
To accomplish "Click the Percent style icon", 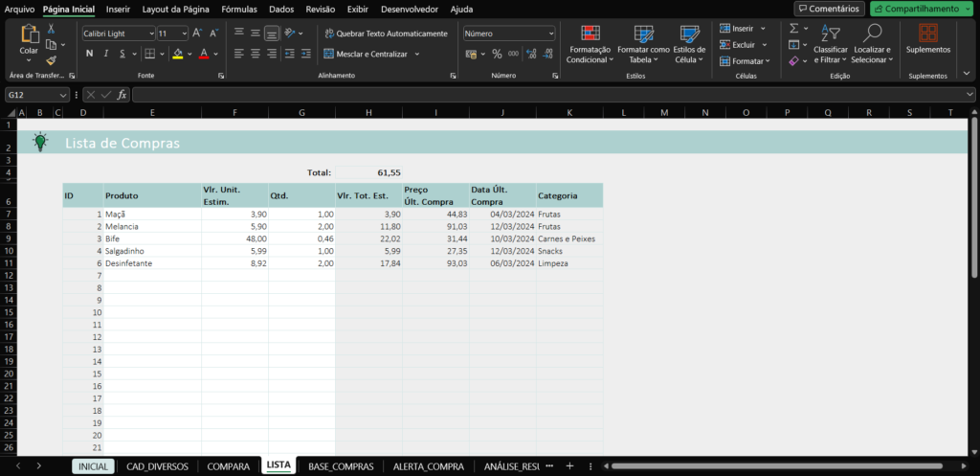I will tap(497, 54).
